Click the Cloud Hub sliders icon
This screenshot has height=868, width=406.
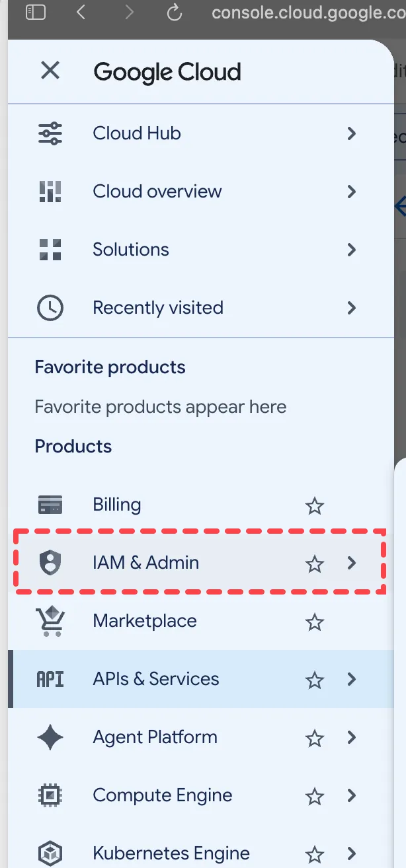(x=50, y=133)
